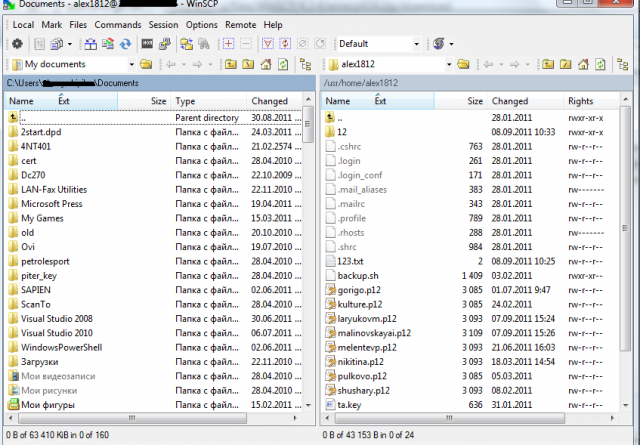Select remote file 123.txt

[x=350, y=261]
